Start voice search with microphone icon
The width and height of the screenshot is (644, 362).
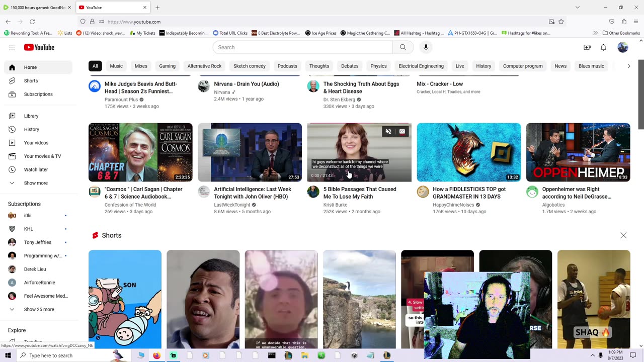tap(426, 47)
